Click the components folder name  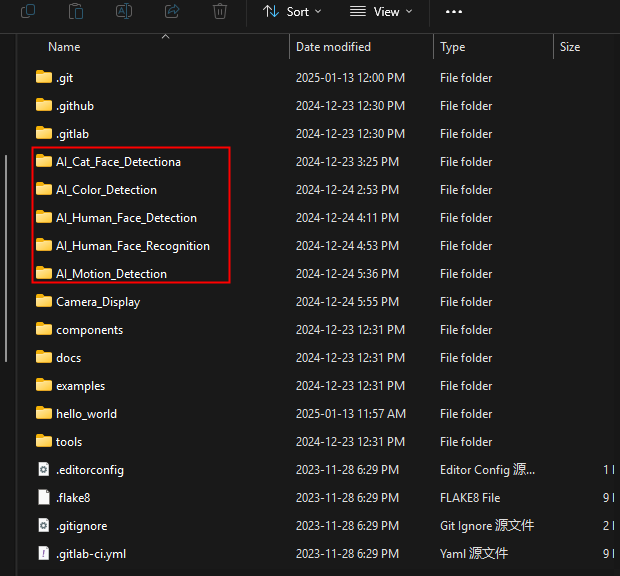(89, 330)
